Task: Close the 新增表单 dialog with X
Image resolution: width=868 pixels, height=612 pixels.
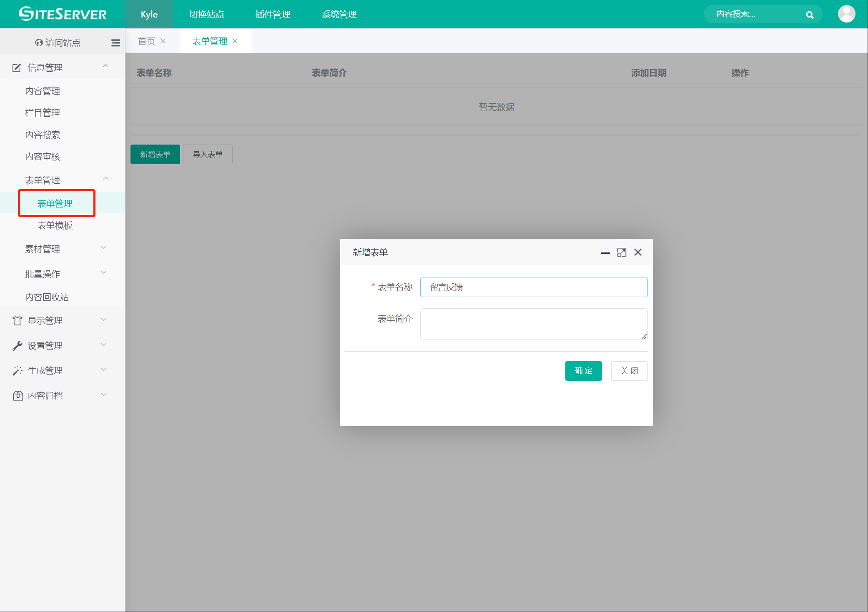Action: [638, 252]
